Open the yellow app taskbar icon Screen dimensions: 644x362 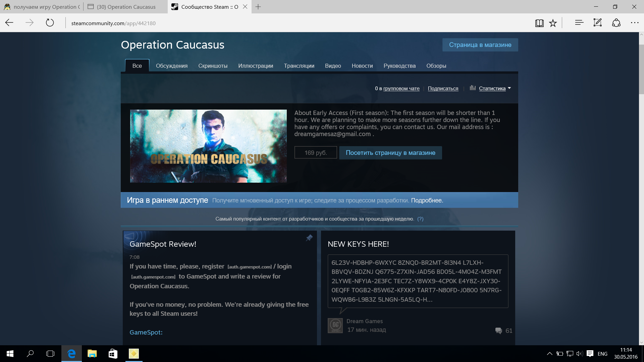tap(133, 354)
